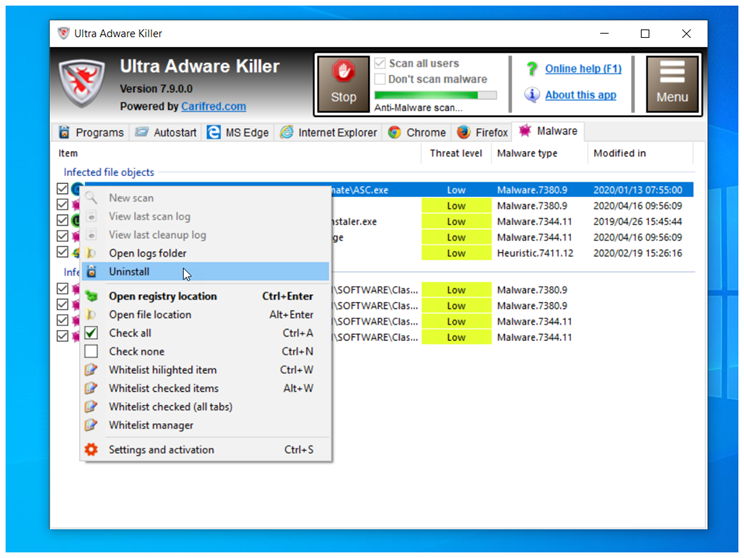Click the Chrome logo icon

tap(394, 132)
